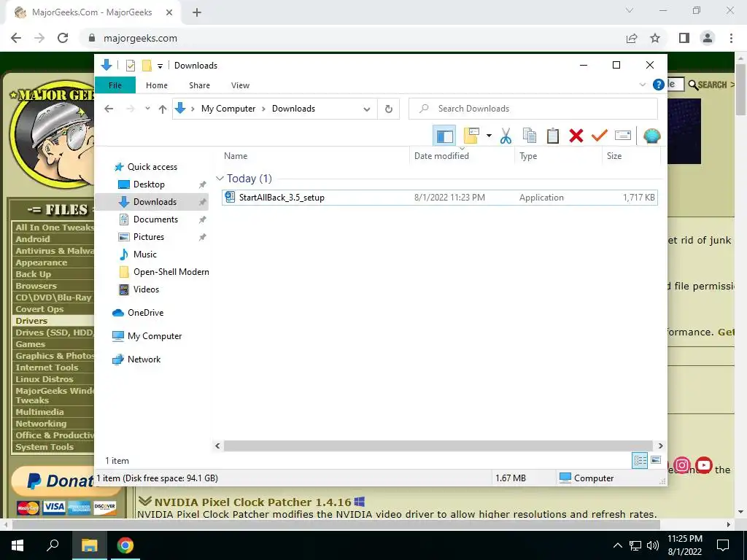747x560 pixels.
Task: Click the Cut scissors icon
Action: coord(506,136)
